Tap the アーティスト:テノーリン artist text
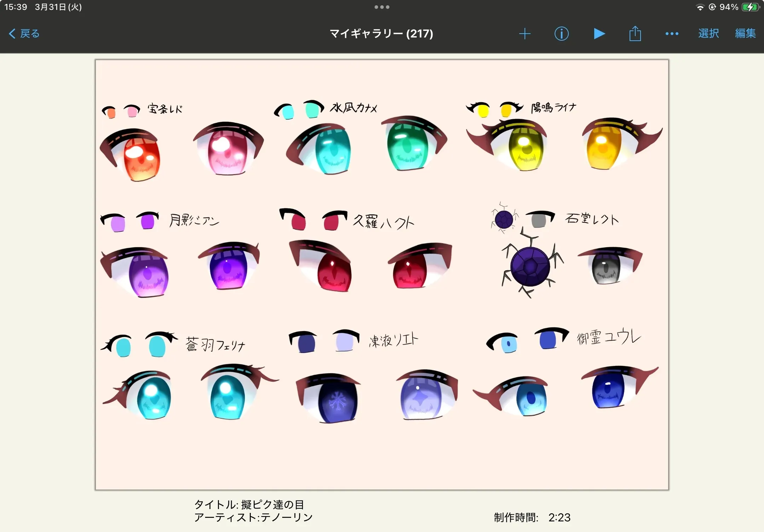 click(x=253, y=517)
